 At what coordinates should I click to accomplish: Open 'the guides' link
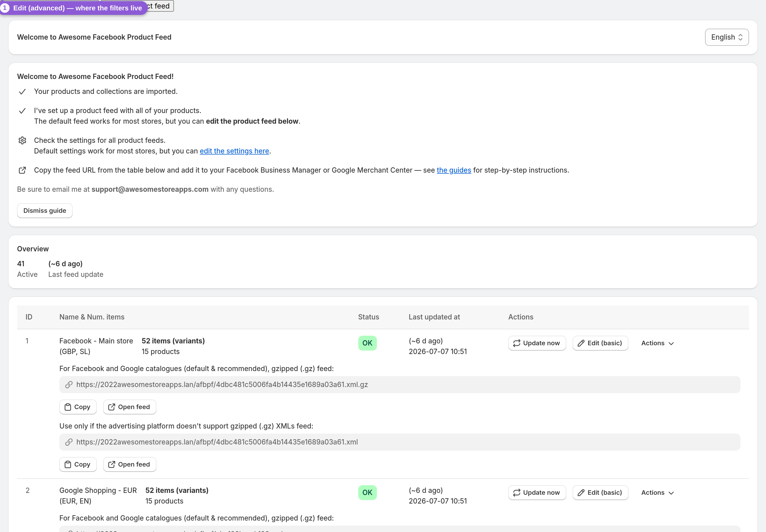pyautogui.click(x=454, y=170)
